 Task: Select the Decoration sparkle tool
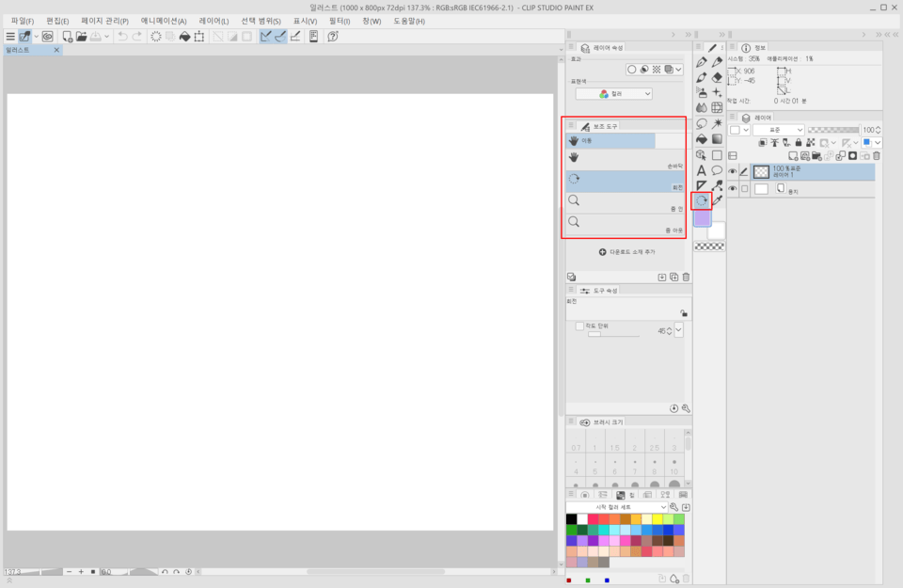tap(717, 92)
